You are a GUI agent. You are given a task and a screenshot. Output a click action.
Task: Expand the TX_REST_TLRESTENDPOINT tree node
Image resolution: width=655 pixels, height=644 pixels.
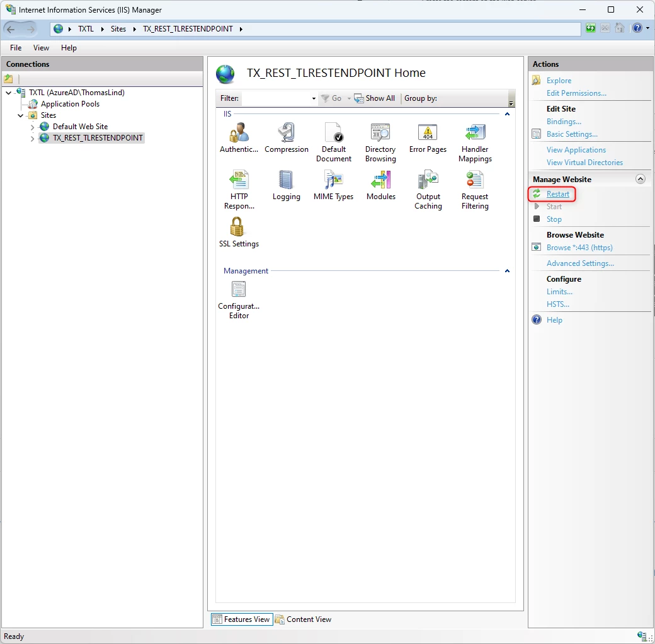(32, 138)
